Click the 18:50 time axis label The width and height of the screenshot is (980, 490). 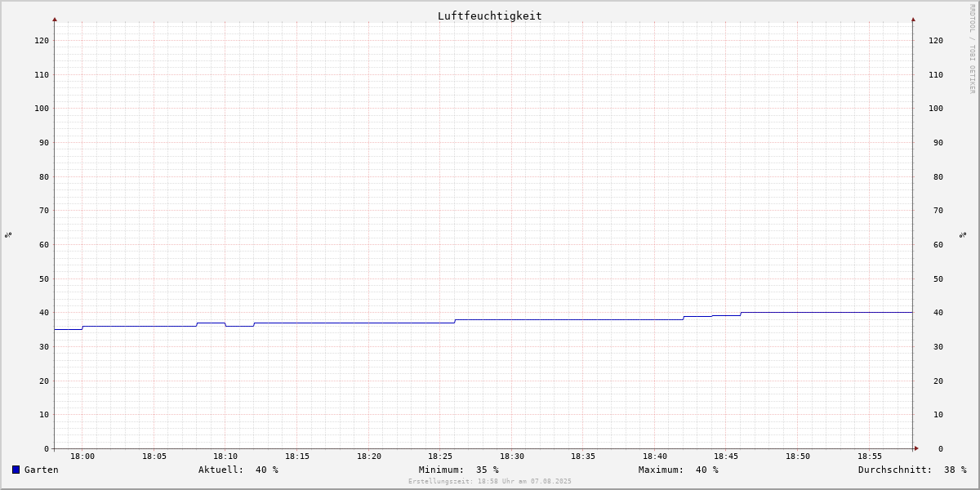[798, 456]
